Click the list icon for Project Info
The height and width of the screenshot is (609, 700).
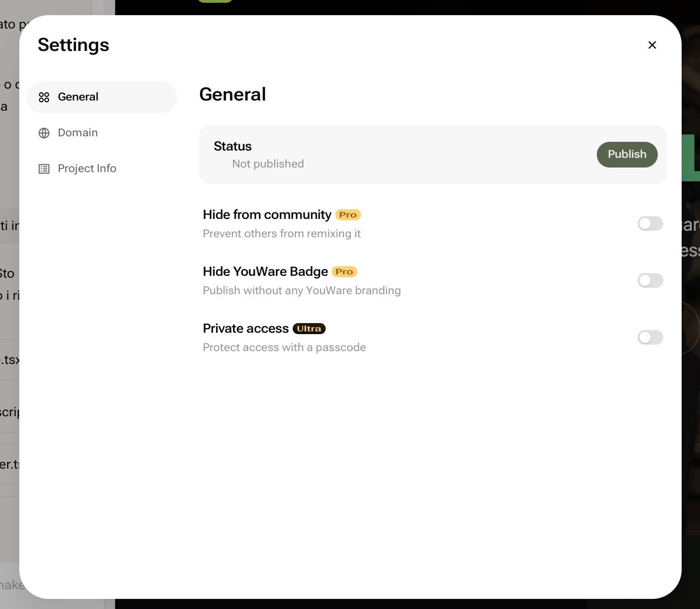44,169
